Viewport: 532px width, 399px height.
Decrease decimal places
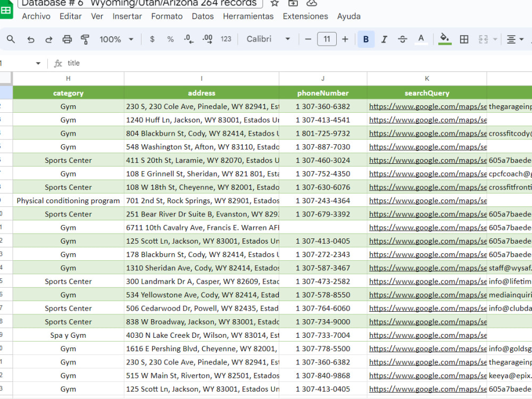click(189, 39)
